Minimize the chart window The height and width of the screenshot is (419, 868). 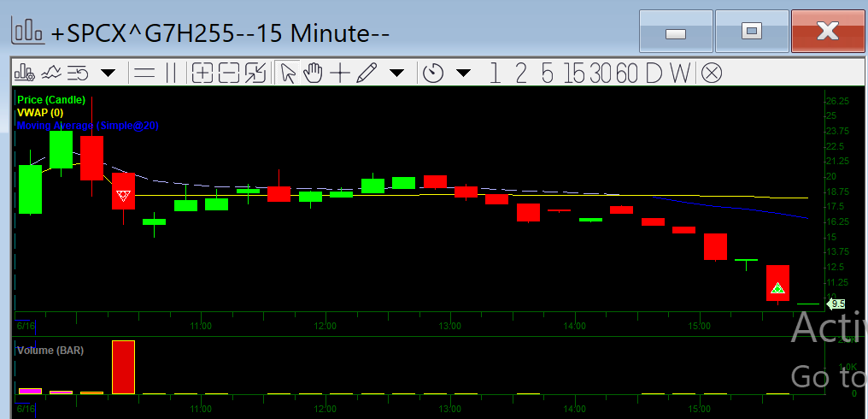click(x=676, y=31)
